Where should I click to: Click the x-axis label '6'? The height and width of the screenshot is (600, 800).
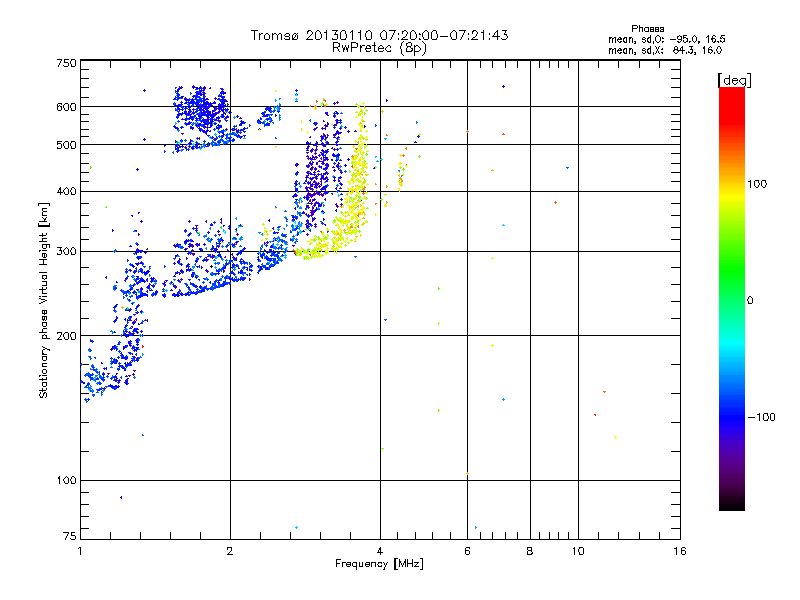467,551
